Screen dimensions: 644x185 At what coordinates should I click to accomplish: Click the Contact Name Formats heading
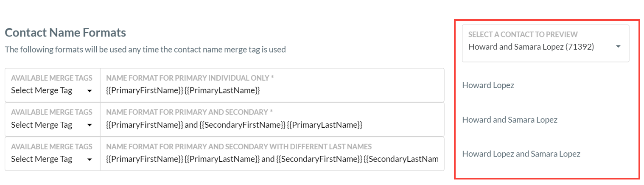coord(65,32)
